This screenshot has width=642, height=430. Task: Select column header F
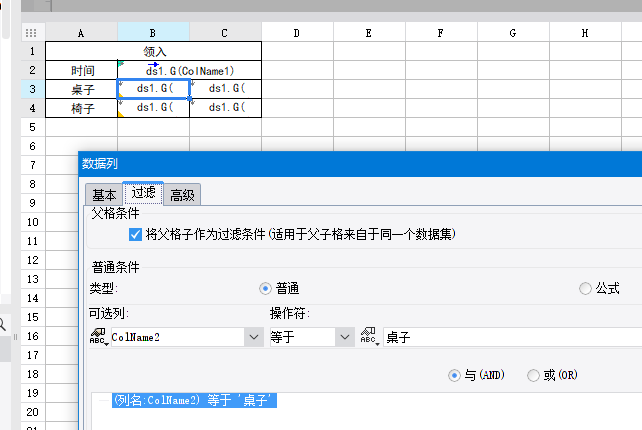click(x=441, y=33)
